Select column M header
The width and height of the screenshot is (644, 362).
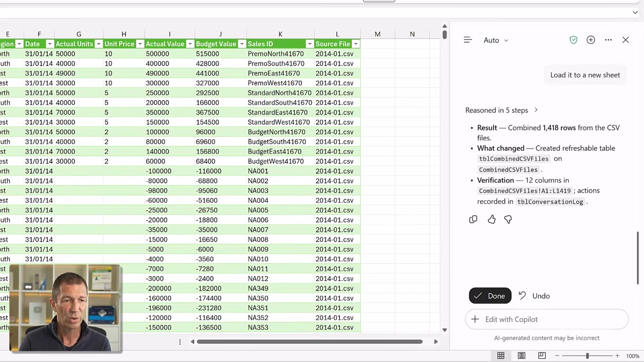click(377, 34)
